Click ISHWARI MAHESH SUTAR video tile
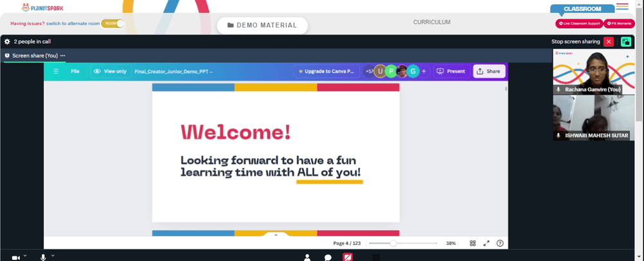The image size is (644, 261). click(x=594, y=118)
